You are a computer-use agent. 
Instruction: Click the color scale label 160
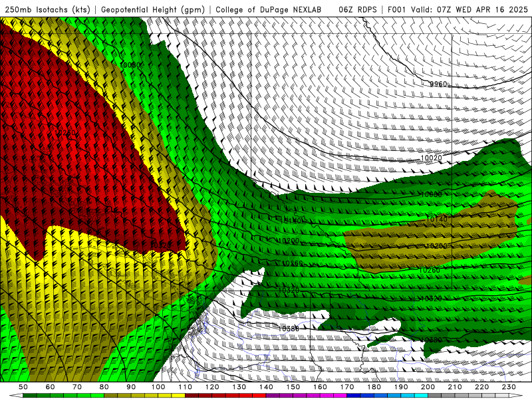point(321,387)
